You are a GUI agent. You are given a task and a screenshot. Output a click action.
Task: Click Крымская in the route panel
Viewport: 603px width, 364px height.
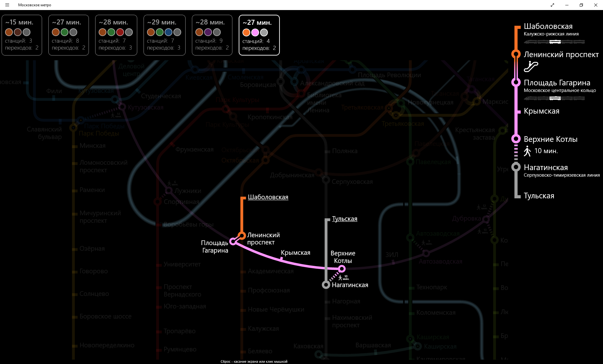[541, 111]
